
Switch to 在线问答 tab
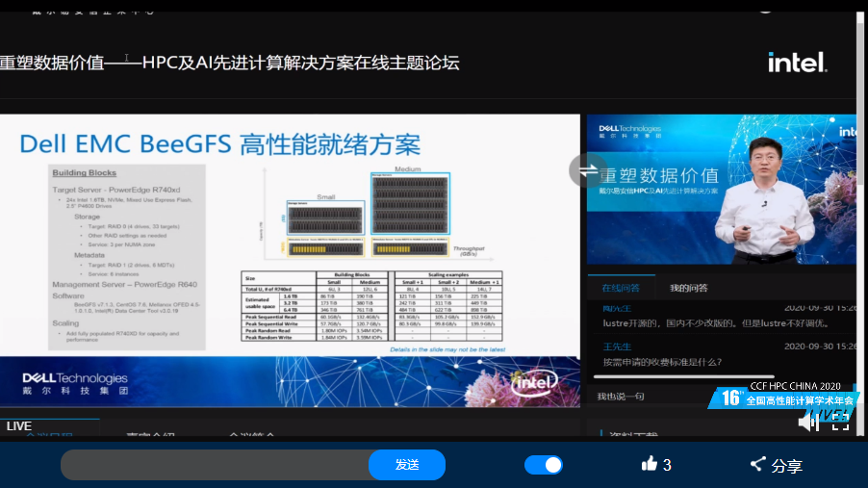pos(620,288)
